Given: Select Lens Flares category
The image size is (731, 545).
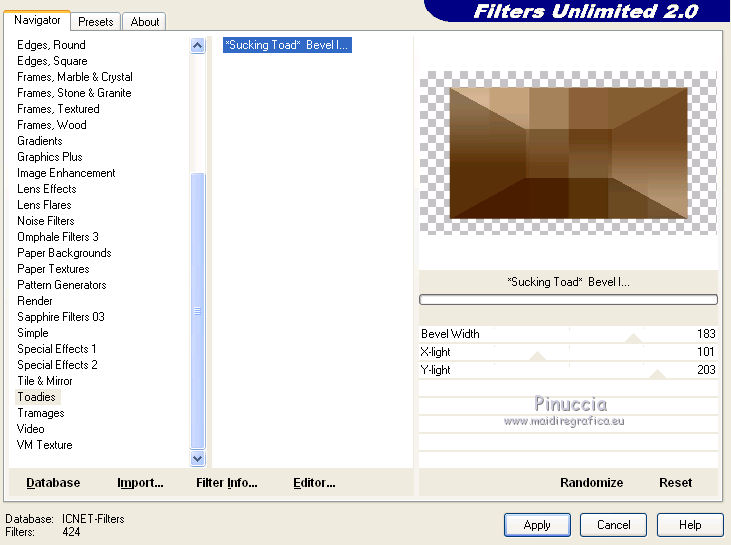Looking at the screenshot, I should [44, 205].
